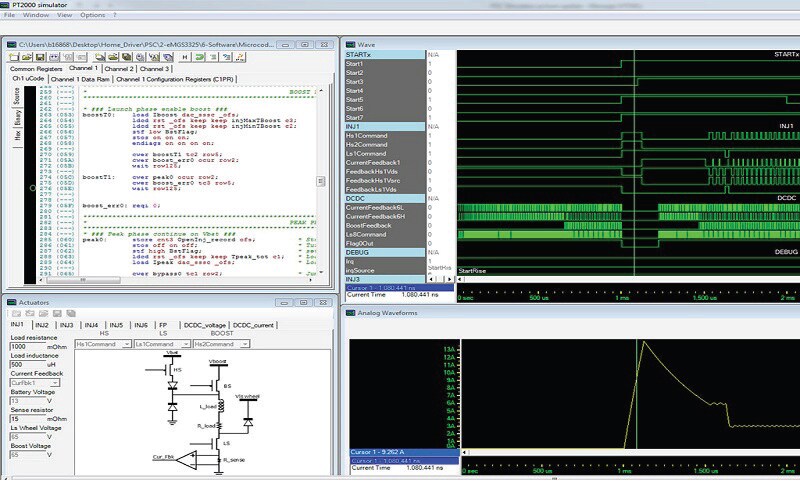This screenshot has width=800, height=482.
Task: Switch to the Channel 2 tab
Action: point(118,68)
